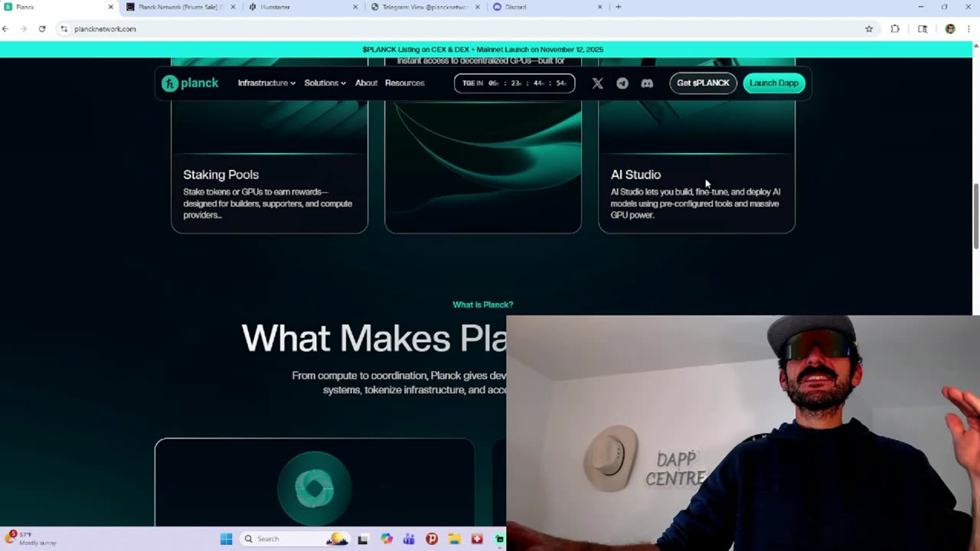Open the browser extensions puzzle icon
This screenshot has width=980, height=551.
895,29
